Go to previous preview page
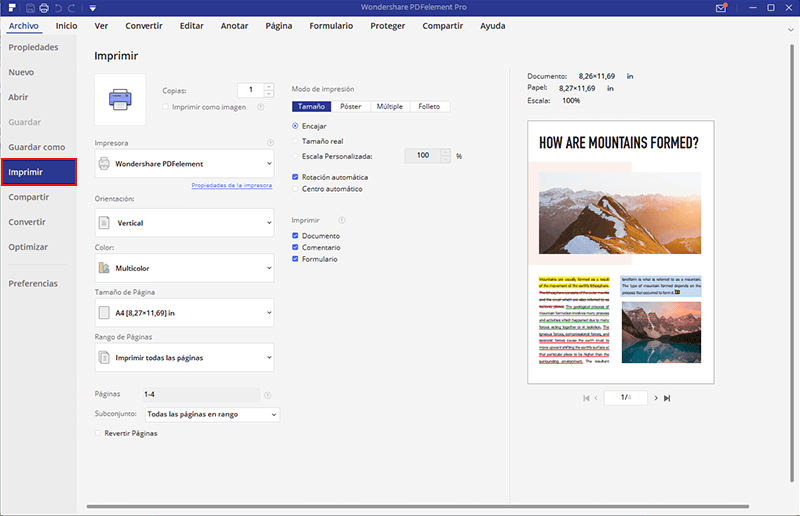 pyautogui.click(x=595, y=398)
